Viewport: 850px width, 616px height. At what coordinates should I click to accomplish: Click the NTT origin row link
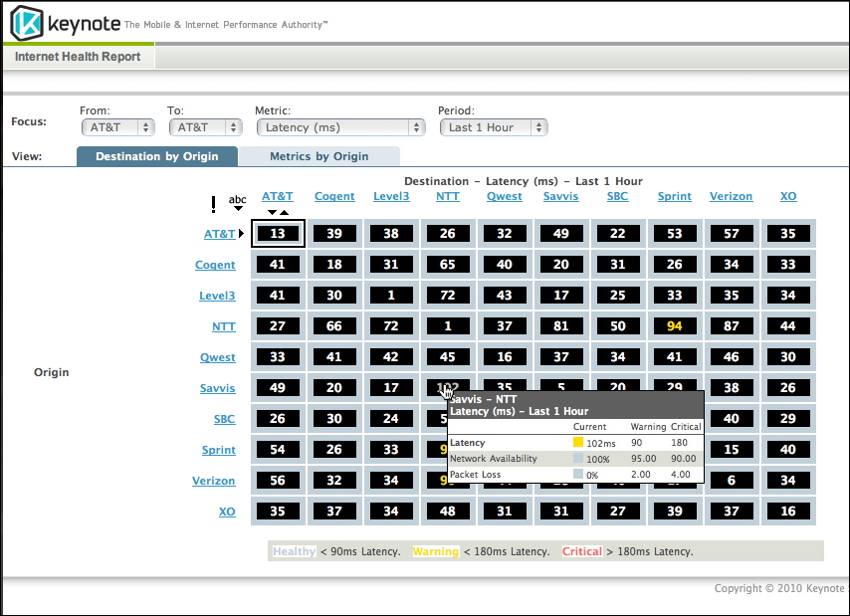pyautogui.click(x=224, y=326)
